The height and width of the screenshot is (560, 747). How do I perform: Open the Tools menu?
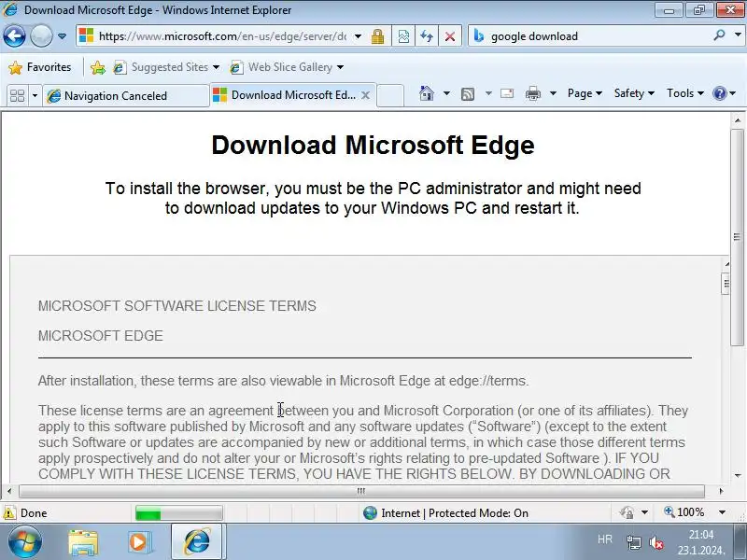click(x=685, y=93)
